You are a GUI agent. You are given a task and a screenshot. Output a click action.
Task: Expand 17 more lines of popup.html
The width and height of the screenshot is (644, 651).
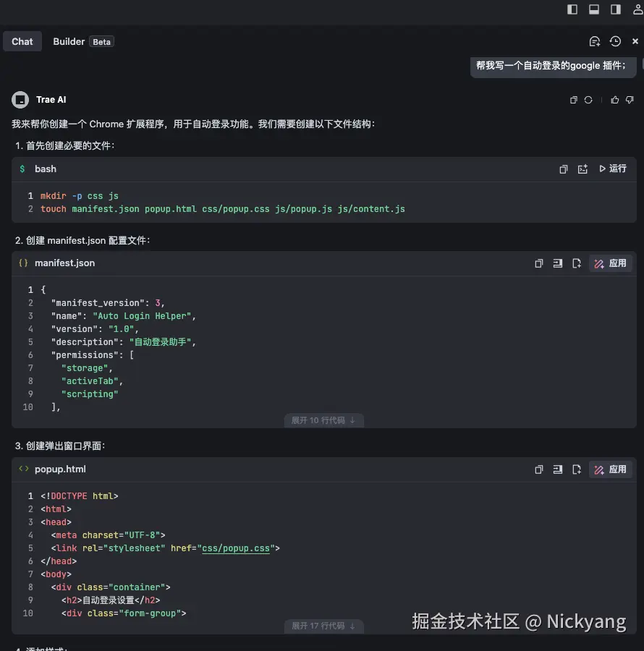tap(323, 626)
